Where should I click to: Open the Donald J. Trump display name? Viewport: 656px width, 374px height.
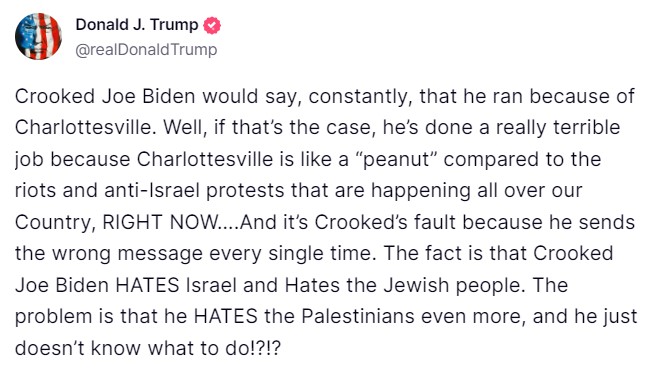[x=137, y=25]
